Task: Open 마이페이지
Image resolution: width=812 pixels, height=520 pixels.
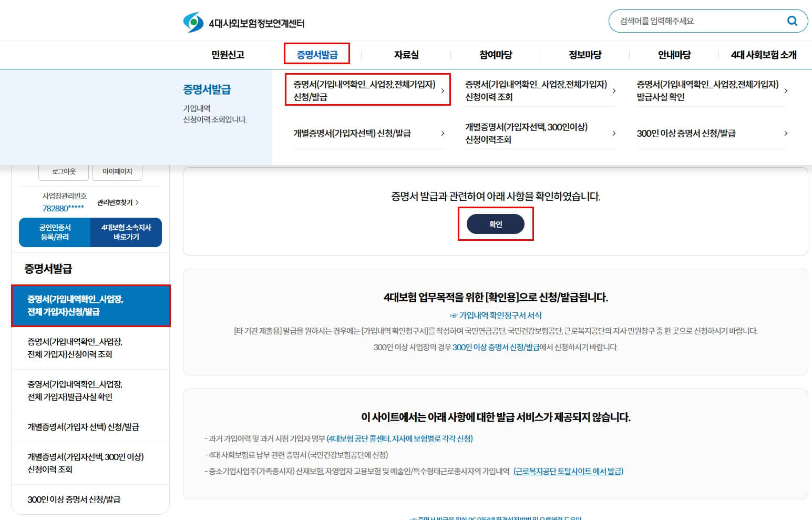Action: tap(117, 170)
